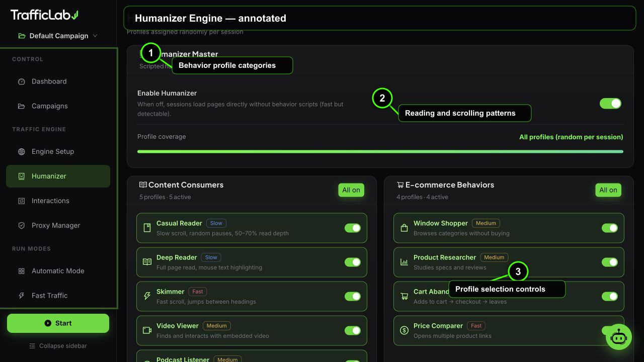Toggle the Product Researcher profile

point(610,262)
